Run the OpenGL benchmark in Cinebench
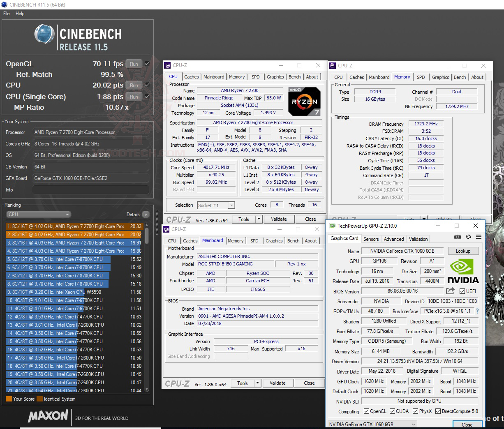This screenshot has width=504, height=429. point(133,64)
